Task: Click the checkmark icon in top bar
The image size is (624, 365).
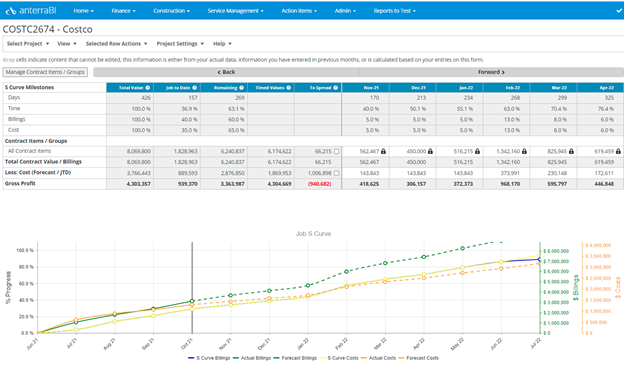Action: (x=619, y=11)
